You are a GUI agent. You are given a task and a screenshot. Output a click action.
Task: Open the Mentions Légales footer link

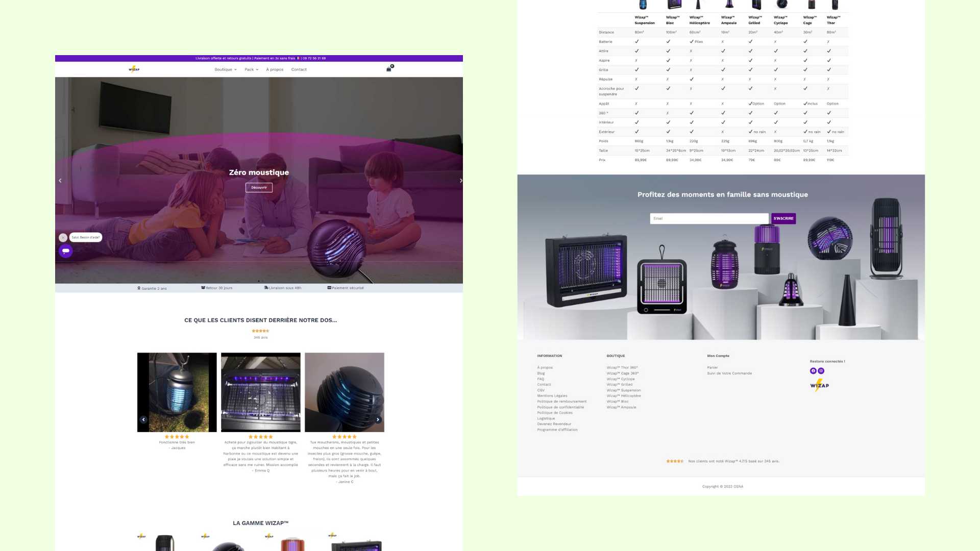coord(552,395)
